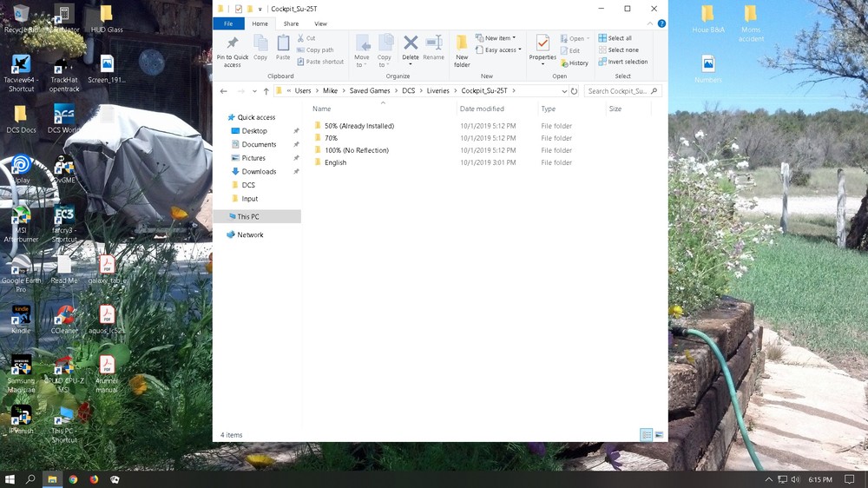Click the Cut scissors button

click(306, 38)
